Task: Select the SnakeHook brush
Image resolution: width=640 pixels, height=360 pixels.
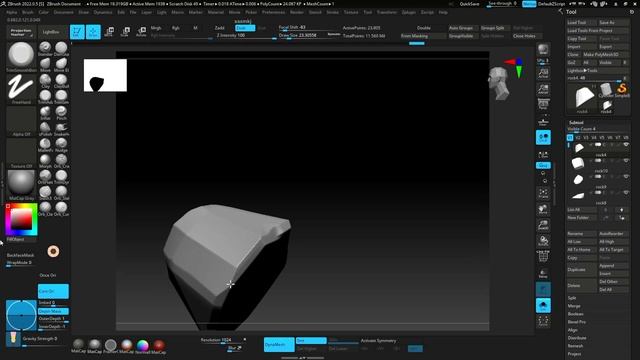Action: pos(61,128)
